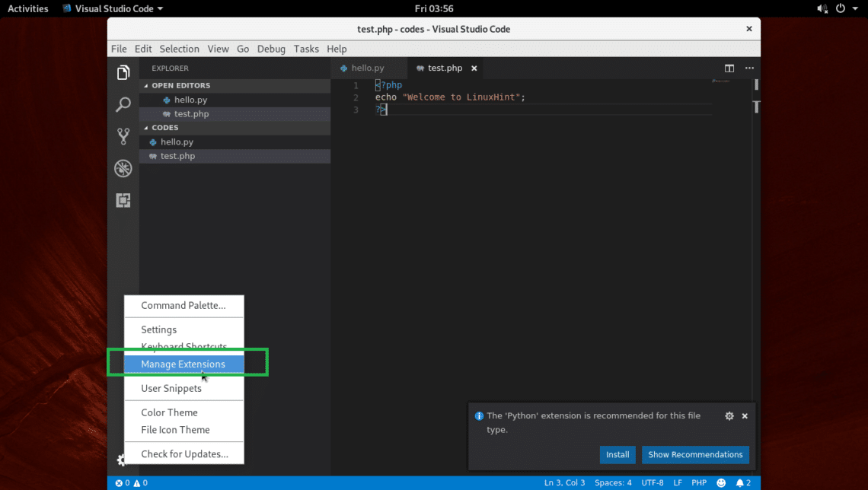Click the Install button for Python extension
Image resolution: width=868 pixels, height=490 pixels.
coord(617,455)
